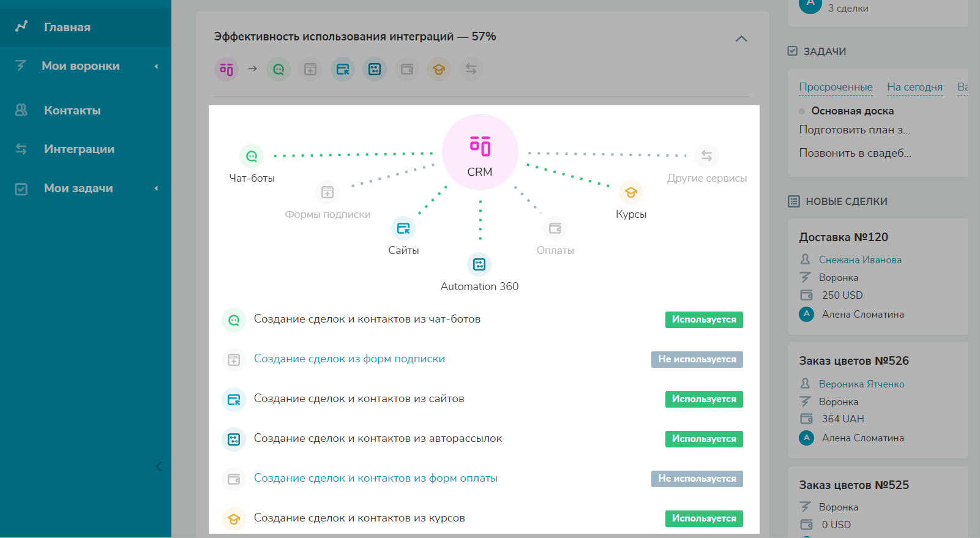Click the Формы подписки diagram icon
Screen dimensions: 980x538
(x=327, y=192)
